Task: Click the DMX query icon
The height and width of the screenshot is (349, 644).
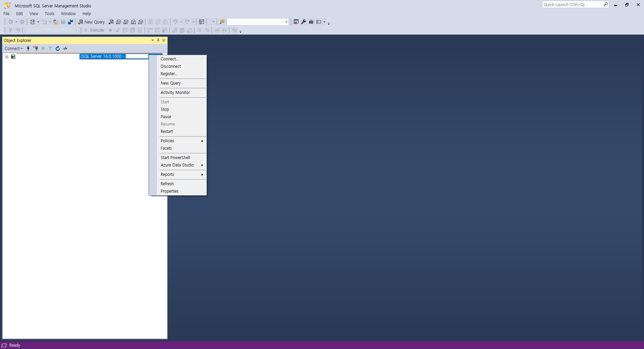Action: pyautogui.click(x=126, y=22)
